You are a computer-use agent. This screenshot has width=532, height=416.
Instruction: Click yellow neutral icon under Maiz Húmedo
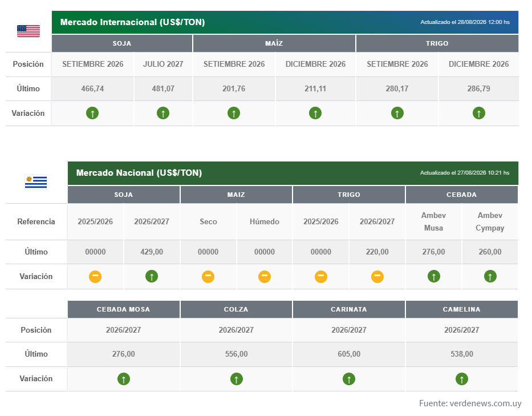265,276
